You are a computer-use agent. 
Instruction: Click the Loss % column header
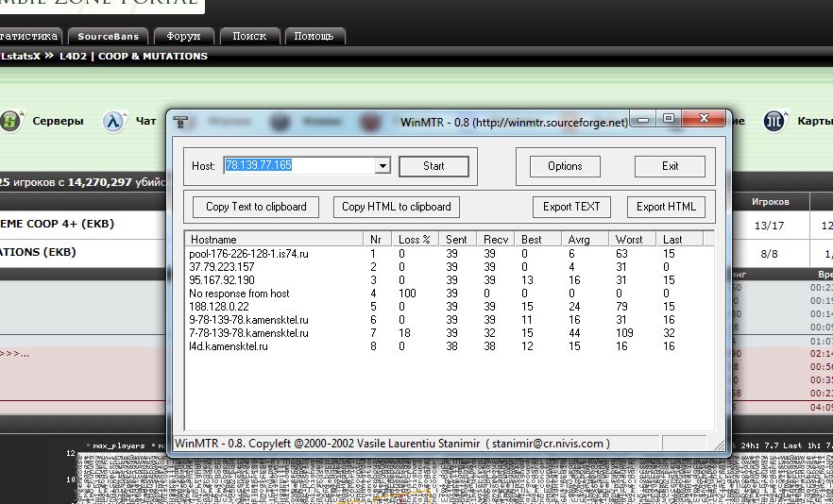click(415, 240)
